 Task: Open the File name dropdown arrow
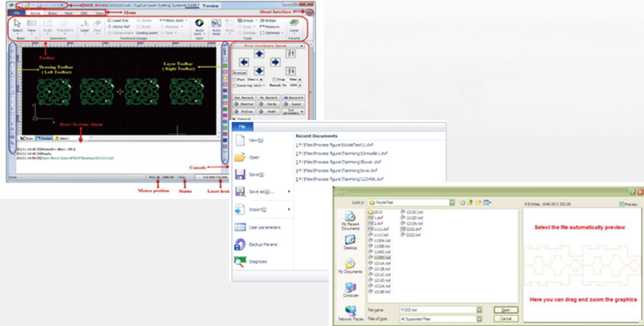pyautogui.click(x=479, y=310)
